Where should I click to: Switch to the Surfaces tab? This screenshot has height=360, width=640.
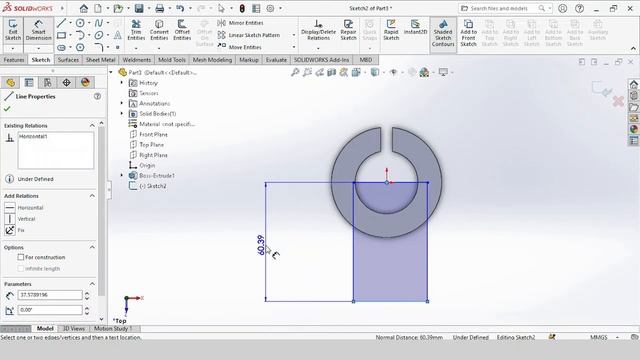68,60
